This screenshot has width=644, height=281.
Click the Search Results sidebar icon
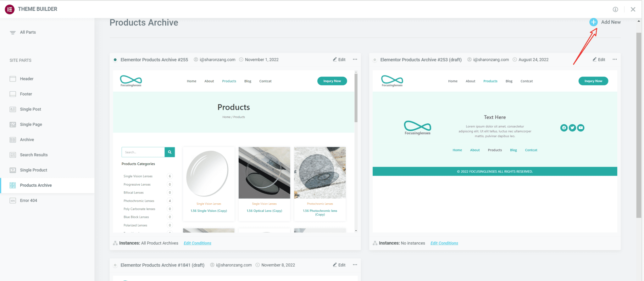click(x=13, y=155)
